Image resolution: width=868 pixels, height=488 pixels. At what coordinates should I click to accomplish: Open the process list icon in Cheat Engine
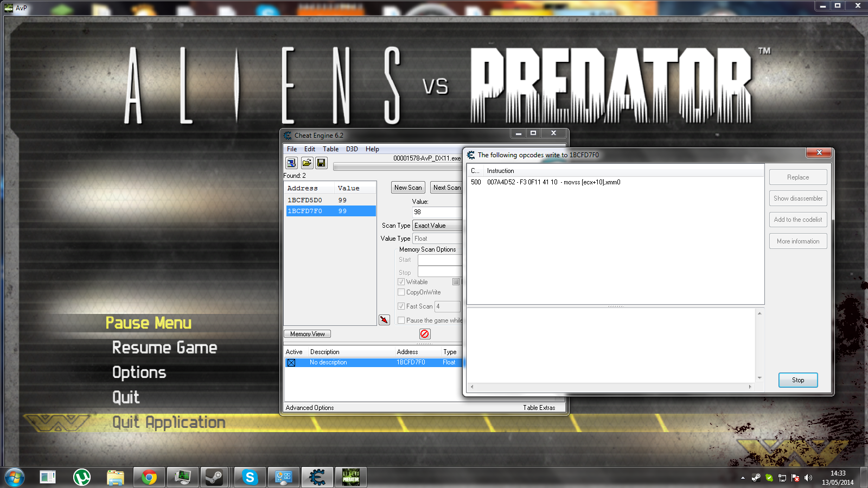[x=291, y=163]
